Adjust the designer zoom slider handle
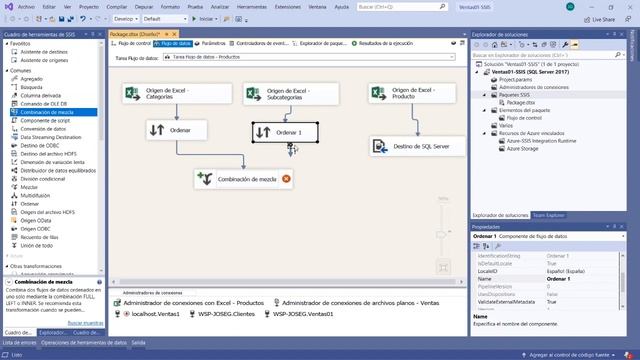Screen dimensions: 640x360 [442, 234]
